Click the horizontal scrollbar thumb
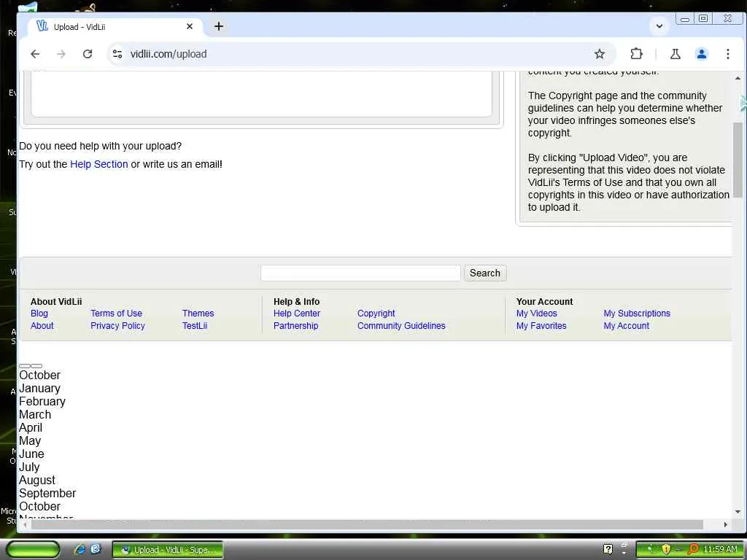This screenshot has width=747, height=560. point(367,524)
